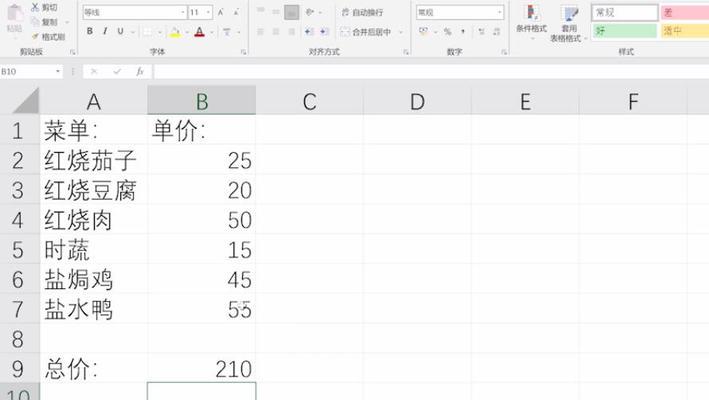Apply the Neutral (适中) yellow cell style
The width and height of the screenshot is (709, 400).
684,31
